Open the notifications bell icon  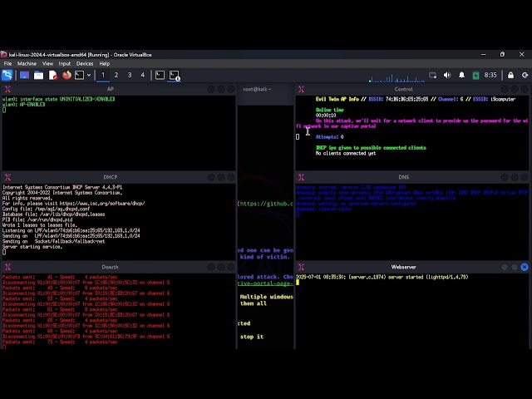(462, 75)
